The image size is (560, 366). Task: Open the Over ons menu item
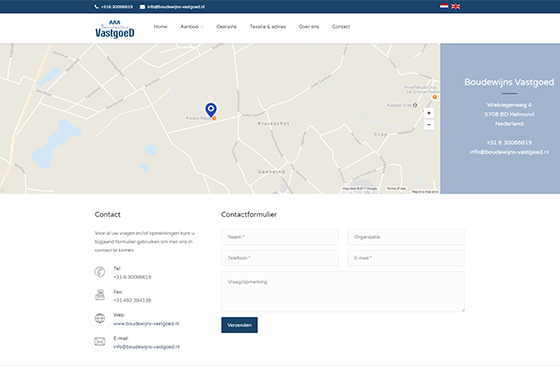pyautogui.click(x=309, y=26)
